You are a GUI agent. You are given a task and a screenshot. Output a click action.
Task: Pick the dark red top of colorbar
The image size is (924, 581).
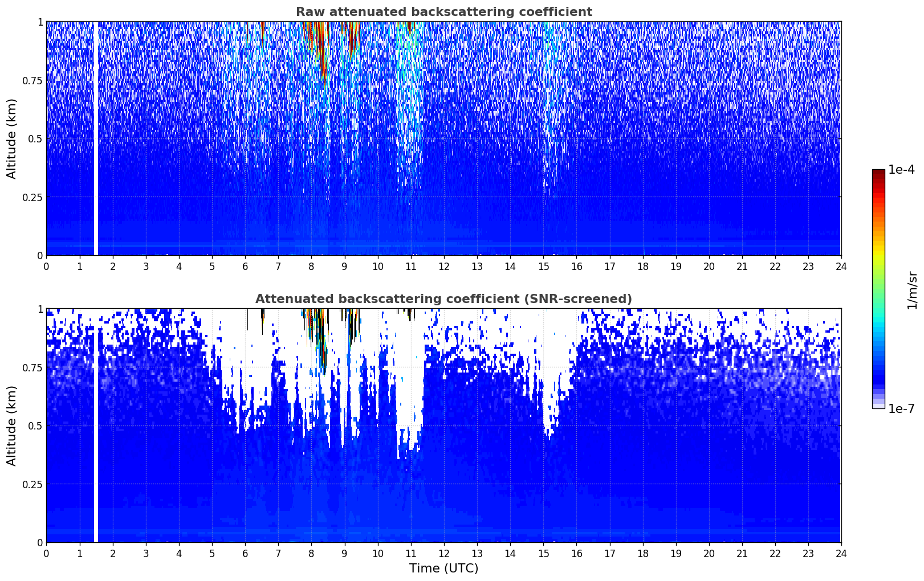tap(878, 173)
